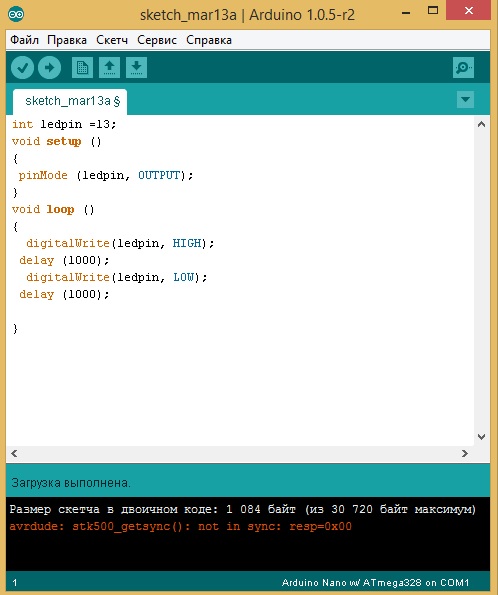Image resolution: width=498 pixels, height=595 pixels.
Task: Open the Правка menu
Action: point(67,40)
